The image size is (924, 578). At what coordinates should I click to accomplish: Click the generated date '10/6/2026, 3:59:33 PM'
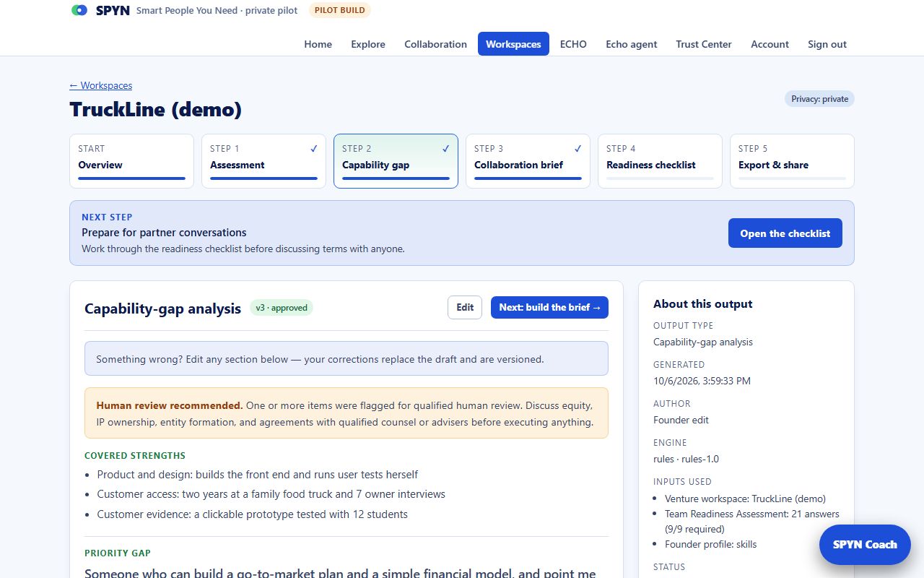tap(702, 381)
